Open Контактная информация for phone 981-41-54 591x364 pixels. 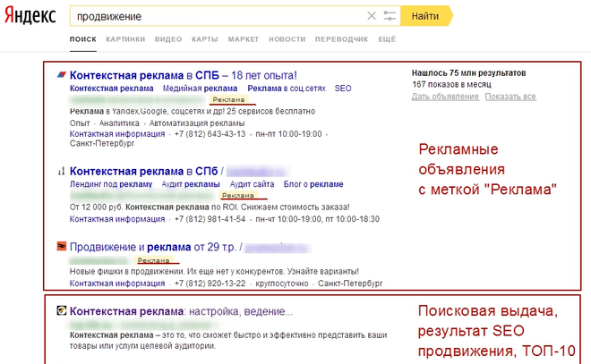(117, 219)
